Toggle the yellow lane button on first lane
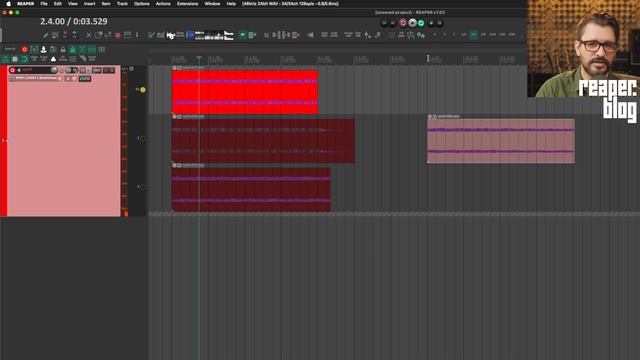640x360 pixels. tap(143, 89)
